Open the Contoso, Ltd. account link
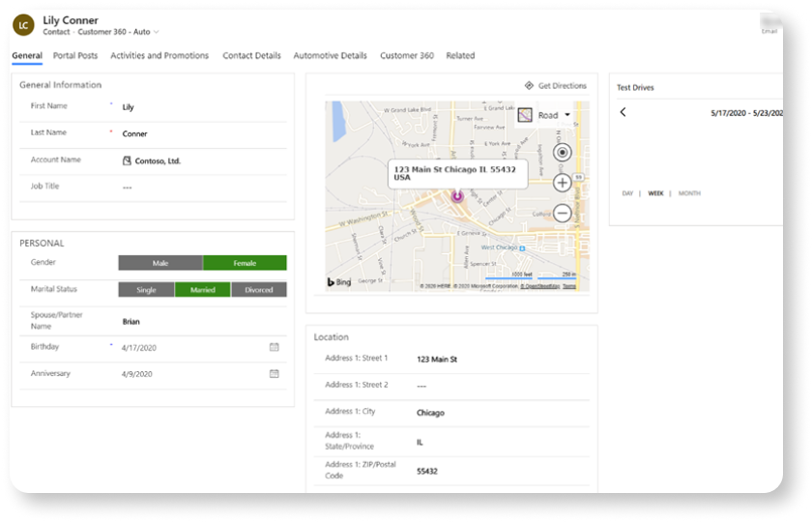This screenshot has width=812, height=522. point(158,161)
